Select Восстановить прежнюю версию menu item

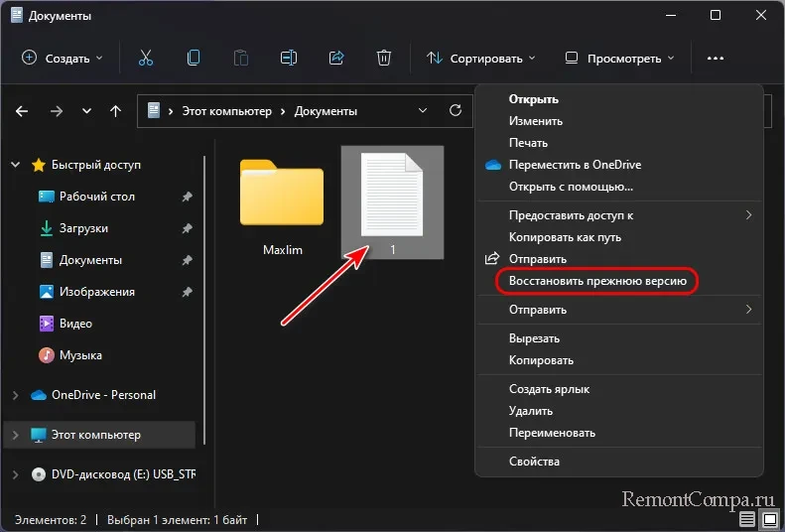pyautogui.click(x=596, y=282)
